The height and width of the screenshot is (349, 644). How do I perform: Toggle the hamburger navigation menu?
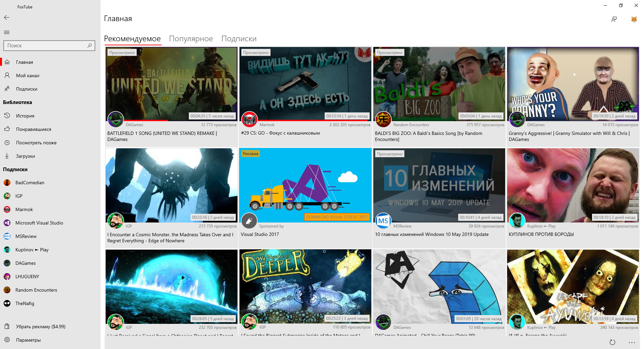pos(7,32)
